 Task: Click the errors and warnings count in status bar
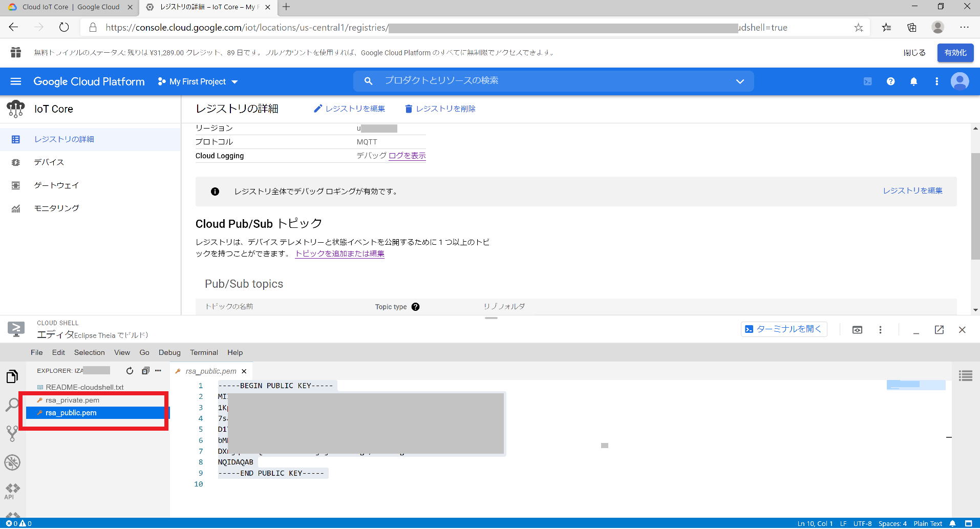coord(18,523)
